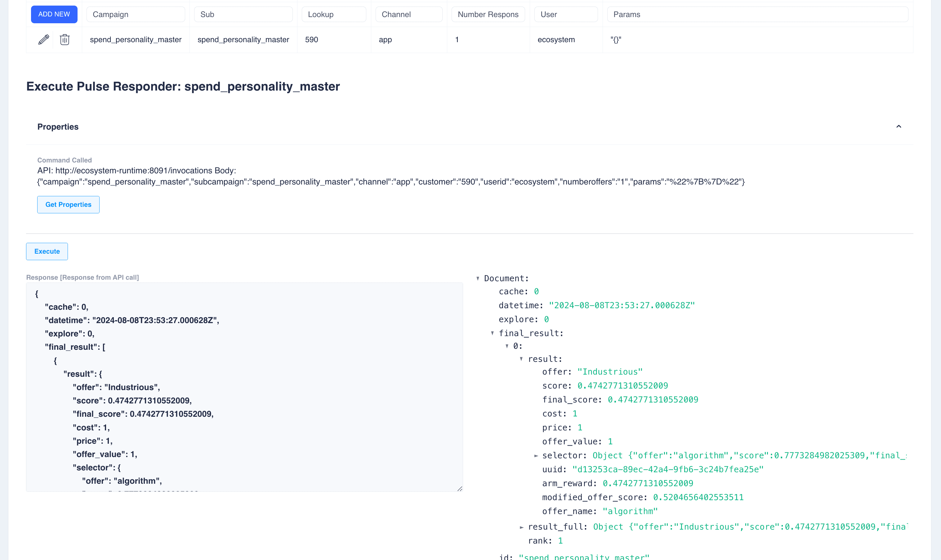Focus the Campaign filter field
This screenshot has width=941, height=560.
click(136, 14)
